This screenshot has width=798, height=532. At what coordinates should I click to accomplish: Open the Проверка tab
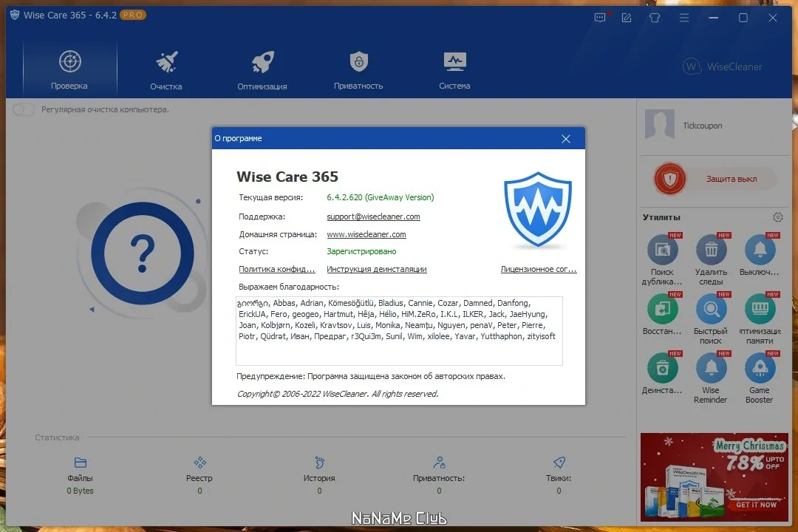tap(69, 69)
